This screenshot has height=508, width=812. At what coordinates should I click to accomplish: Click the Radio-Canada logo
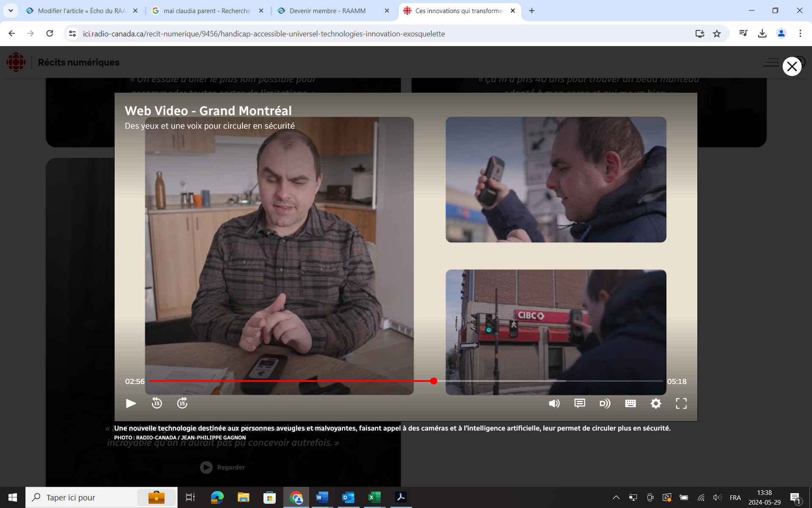click(x=16, y=62)
